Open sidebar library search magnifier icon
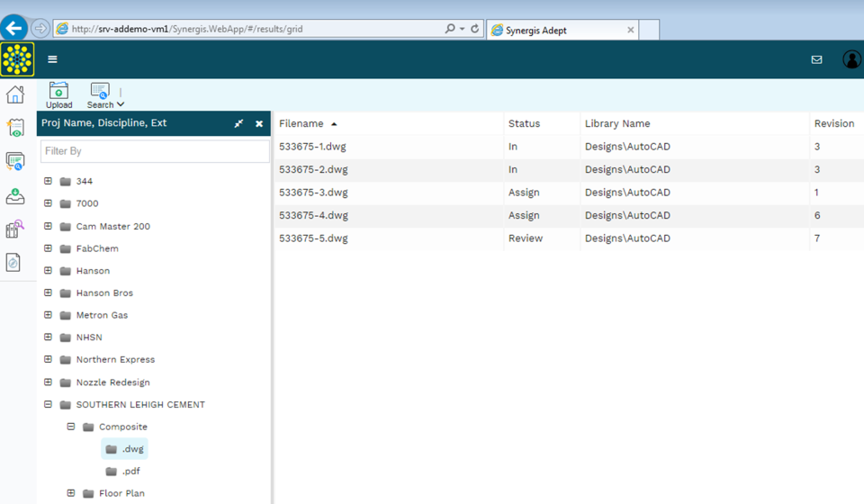This screenshot has width=864, height=504. (15, 229)
